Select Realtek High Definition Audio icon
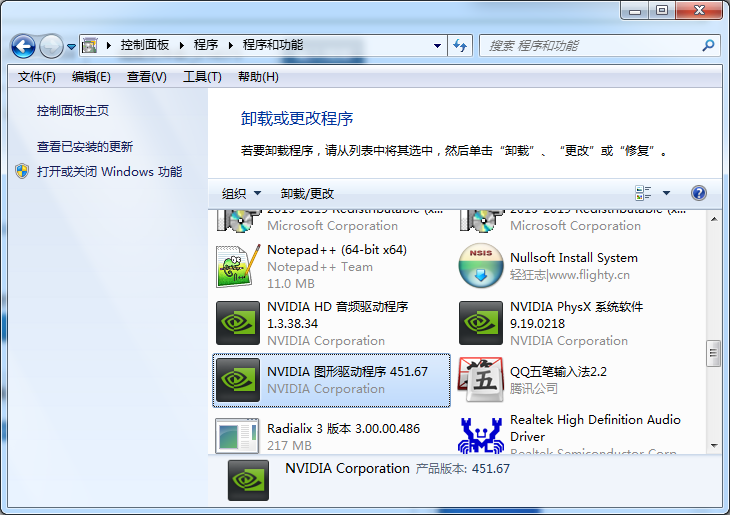 click(481, 435)
